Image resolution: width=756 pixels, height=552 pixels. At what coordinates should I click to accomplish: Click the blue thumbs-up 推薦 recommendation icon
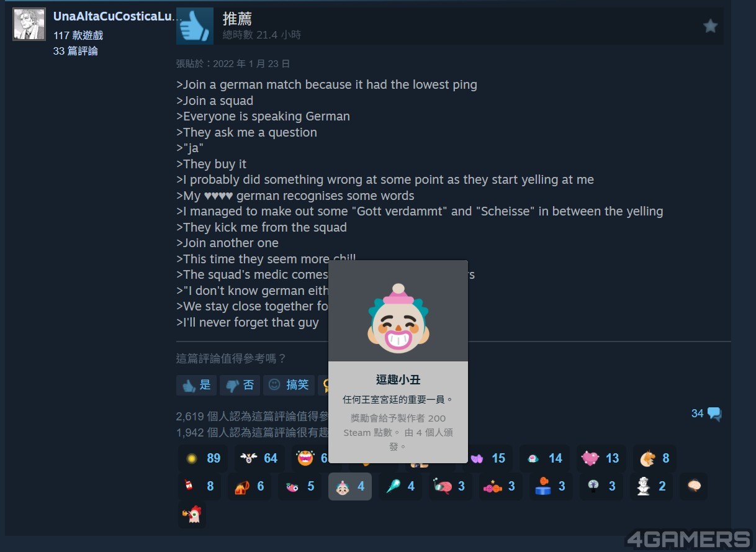point(195,26)
